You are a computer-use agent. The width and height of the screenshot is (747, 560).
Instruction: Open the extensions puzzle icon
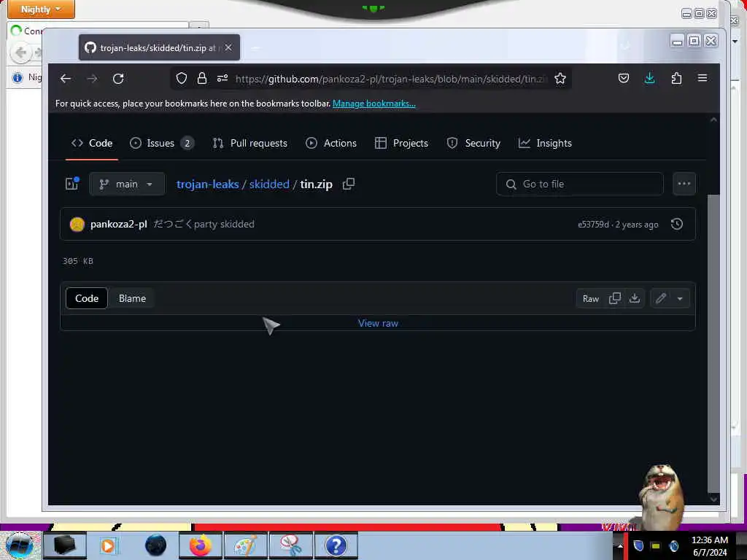676,78
